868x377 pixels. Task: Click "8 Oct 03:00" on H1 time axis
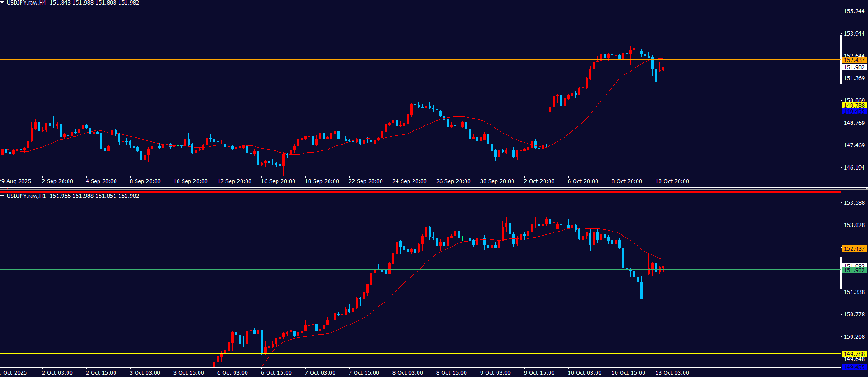click(408, 373)
